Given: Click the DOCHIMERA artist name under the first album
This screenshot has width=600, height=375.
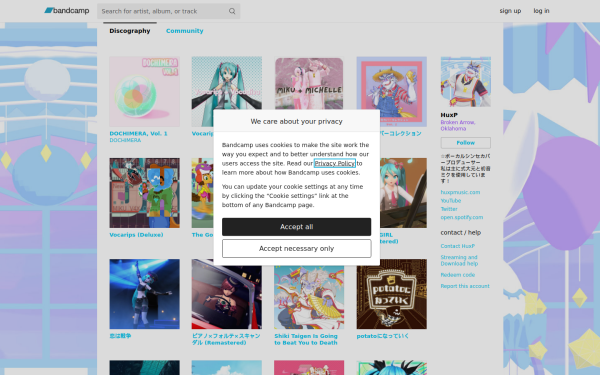Looking at the screenshot, I should [x=125, y=140].
